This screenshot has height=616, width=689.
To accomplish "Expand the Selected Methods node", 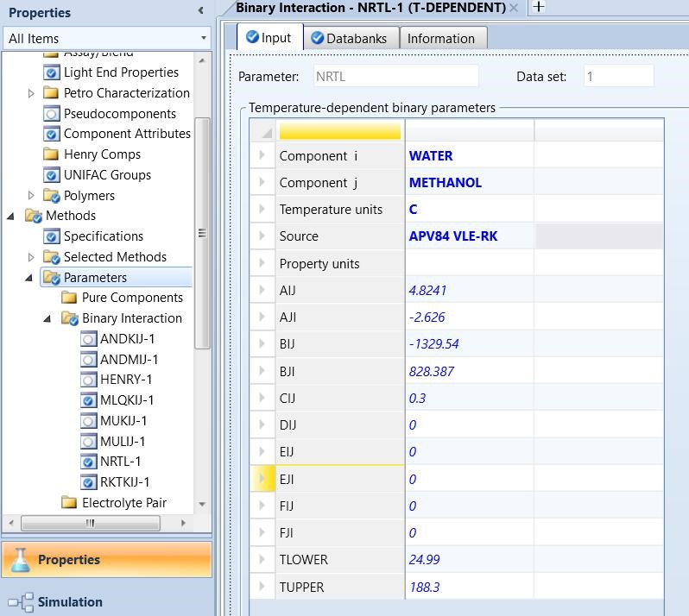I will pos(32,257).
